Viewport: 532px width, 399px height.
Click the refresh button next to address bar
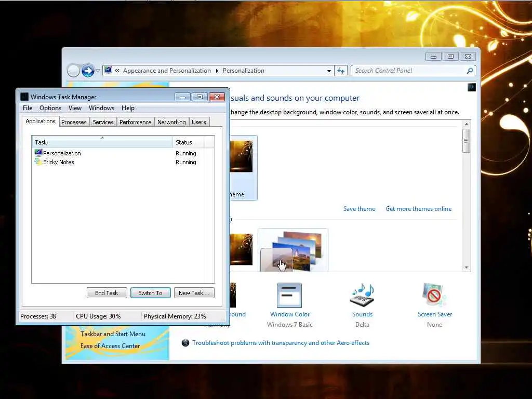point(341,71)
